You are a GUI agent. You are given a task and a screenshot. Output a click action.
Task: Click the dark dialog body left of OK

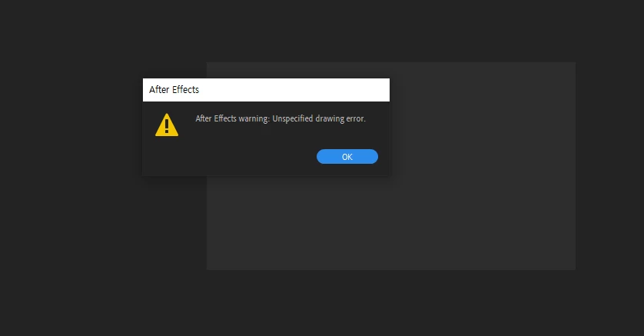247,157
